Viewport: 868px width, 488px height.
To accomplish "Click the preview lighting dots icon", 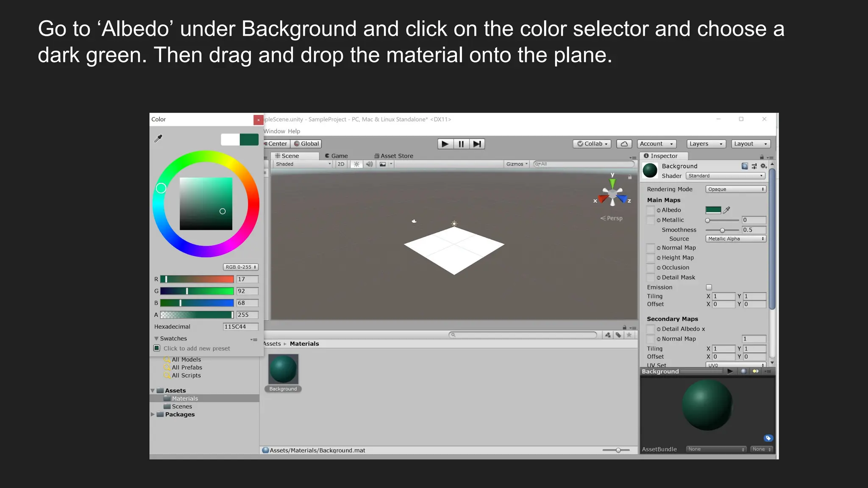I will point(755,372).
